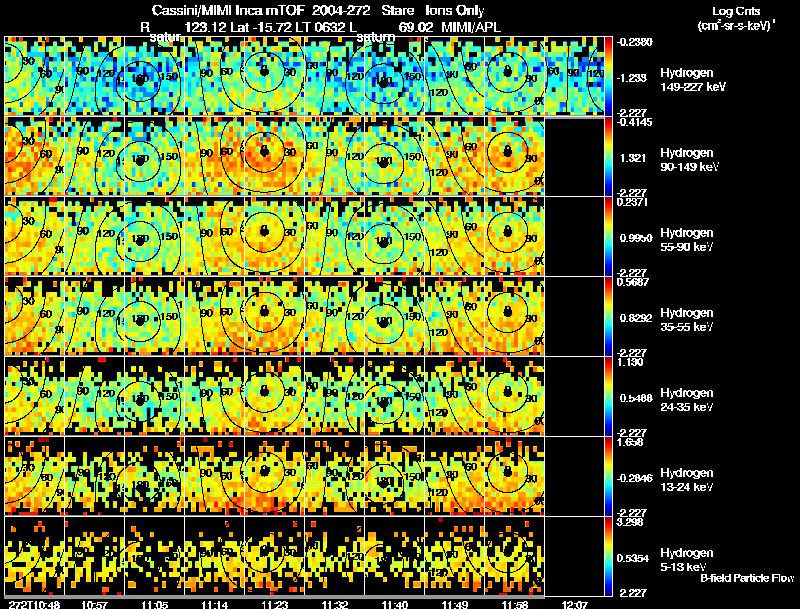Open the 5-13 keV panel at 11:49
Screen dimensions: 800x609
pyautogui.click(x=455, y=557)
